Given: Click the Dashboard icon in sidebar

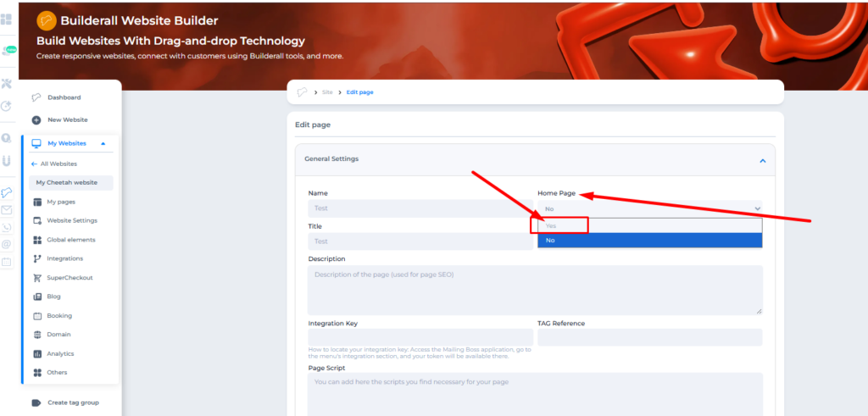Looking at the screenshot, I should (x=36, y=97).
